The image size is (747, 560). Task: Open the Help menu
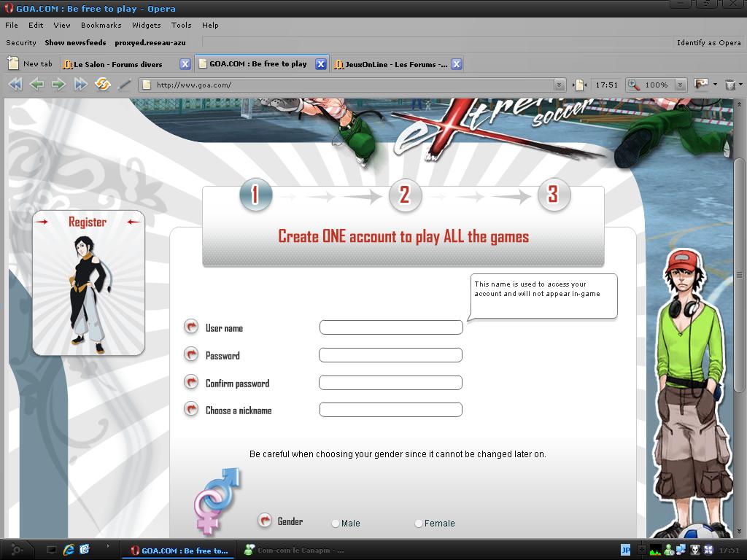point(210,26)
